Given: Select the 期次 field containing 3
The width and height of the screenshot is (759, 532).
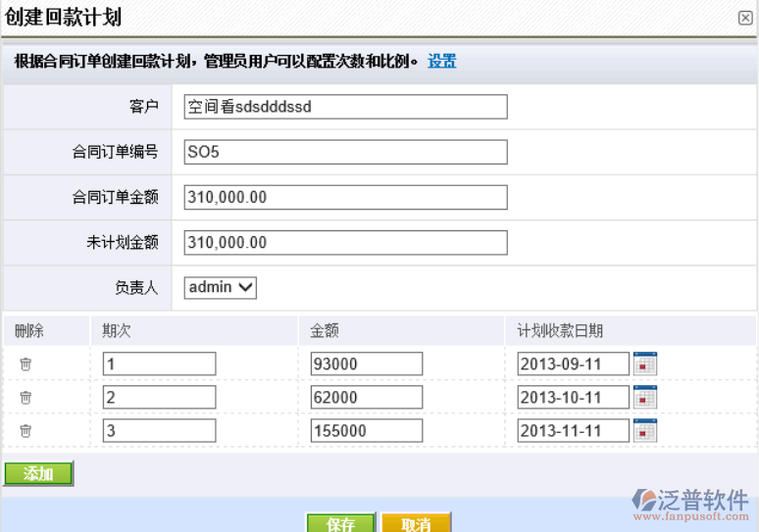Looking at the screenshot, I should (x=159, y=430).
